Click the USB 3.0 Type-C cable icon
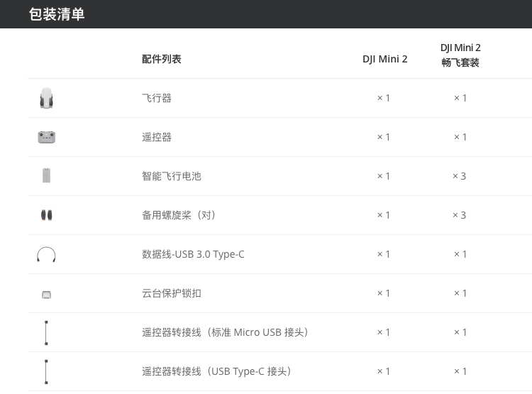This screenshot has height=394, width=532. (46, 254)
